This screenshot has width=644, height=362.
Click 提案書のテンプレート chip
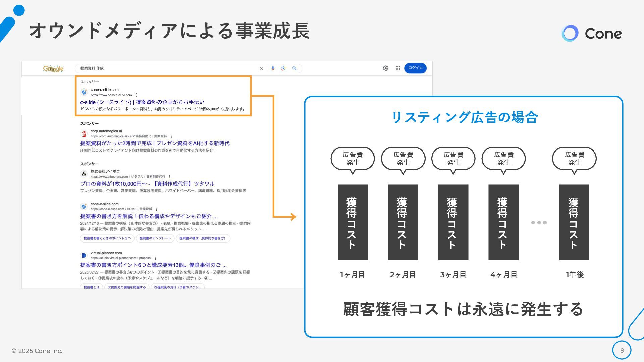(x=155, y=238)
